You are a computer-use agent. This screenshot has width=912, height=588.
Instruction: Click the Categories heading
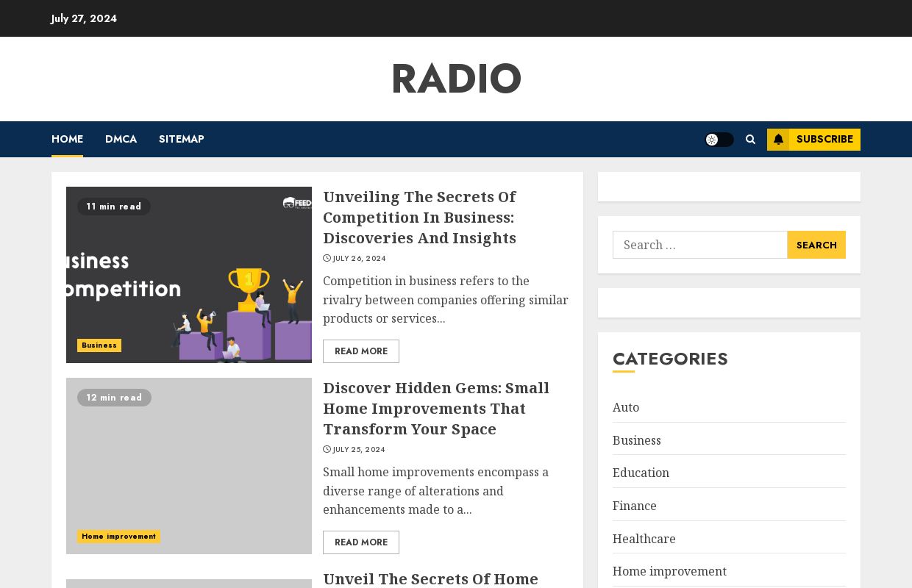(670, 359)
